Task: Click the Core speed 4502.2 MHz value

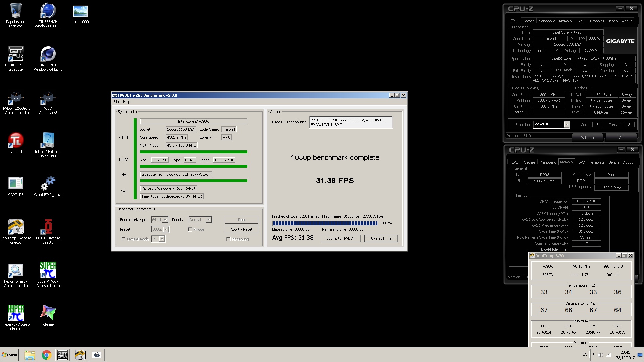Action: (x=177, y=137)
